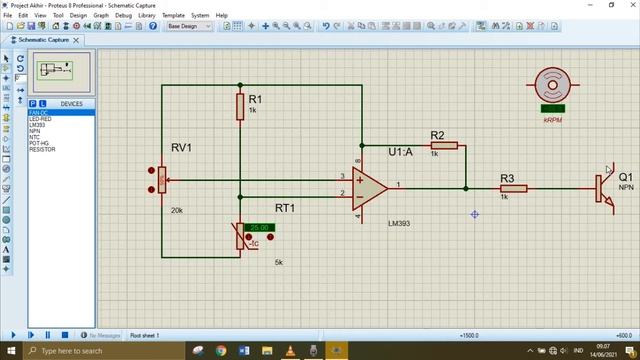Viewport: 640px width, 360px height.
Task: Step the simulation with the step-play button
Action: coord(31,335)
